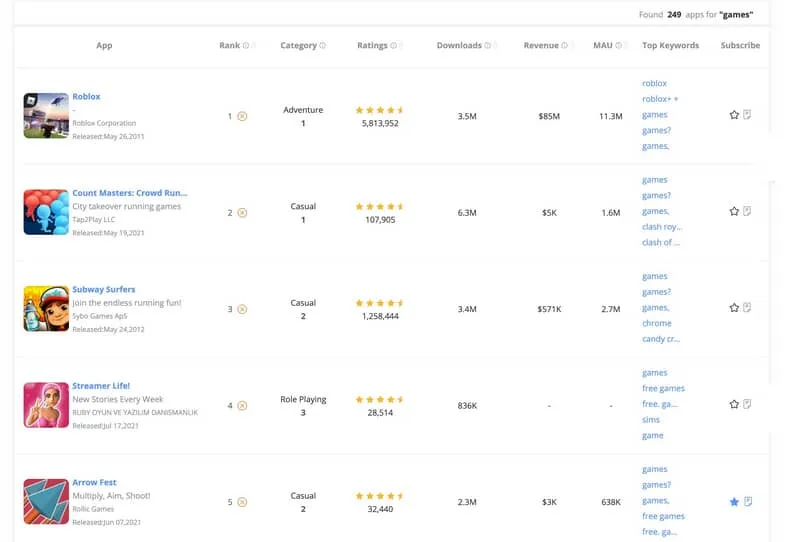This screenshot has width=798, height=542.
Task: Click the note icon in Streamer Life row
Action: [747, 404]
